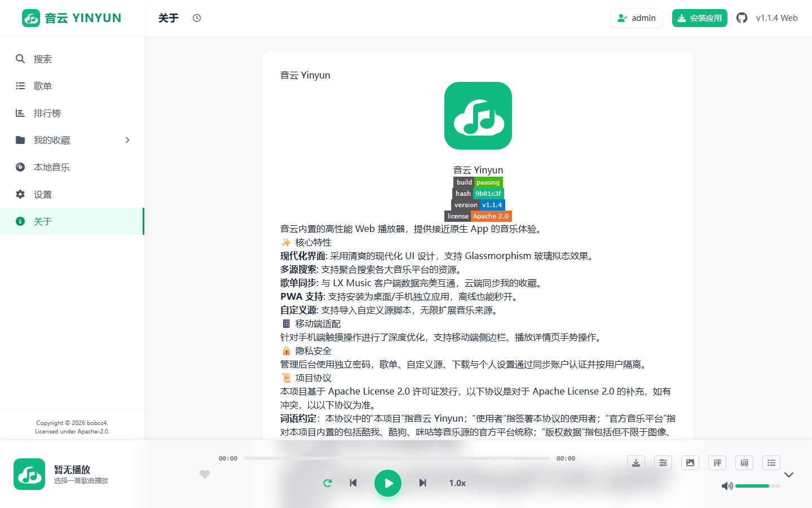Skip to the next track
This screenshot has height=508, width=812.
pos(422,483)
